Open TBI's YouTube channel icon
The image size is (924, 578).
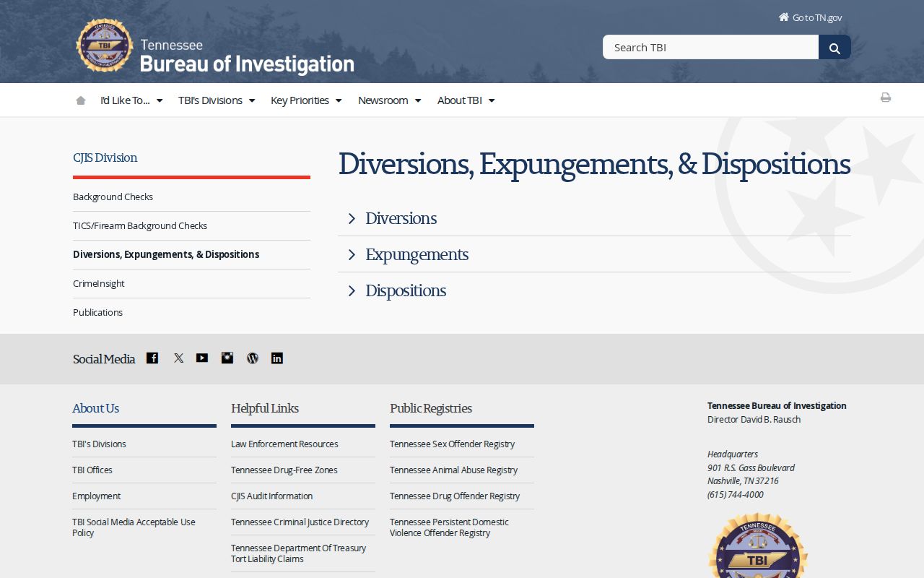pos(202,358)
